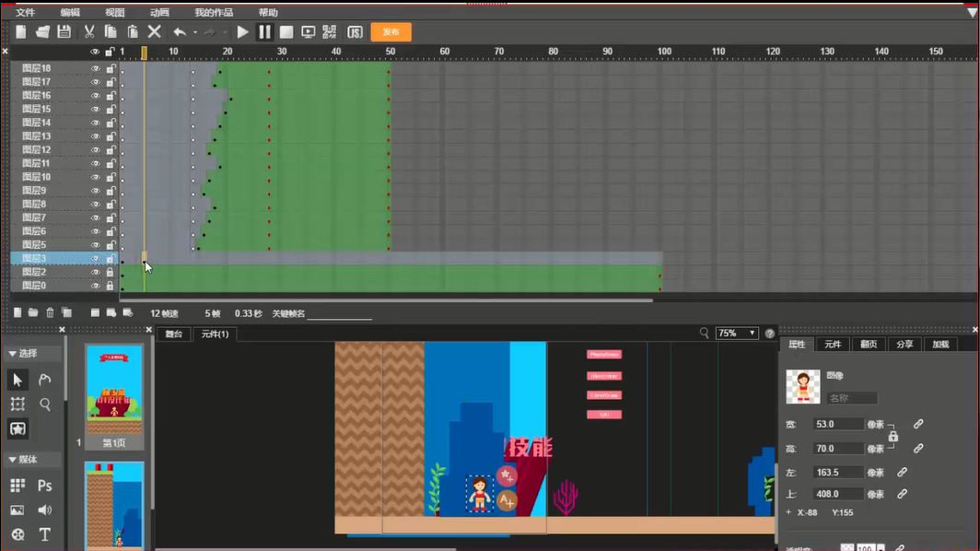
Task: Undo the last action
Action: [180, 32]
